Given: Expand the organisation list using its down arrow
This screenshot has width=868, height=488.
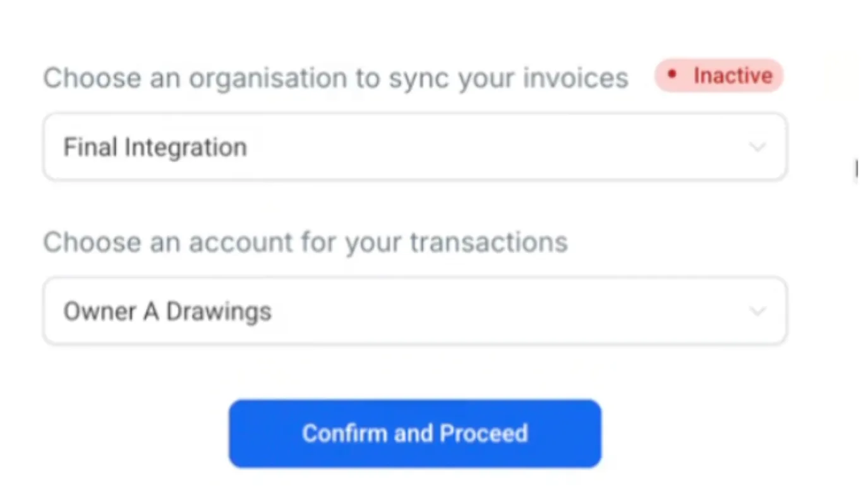Looking at the screenshot, I should pyautogui.click(x=757, y=147).
